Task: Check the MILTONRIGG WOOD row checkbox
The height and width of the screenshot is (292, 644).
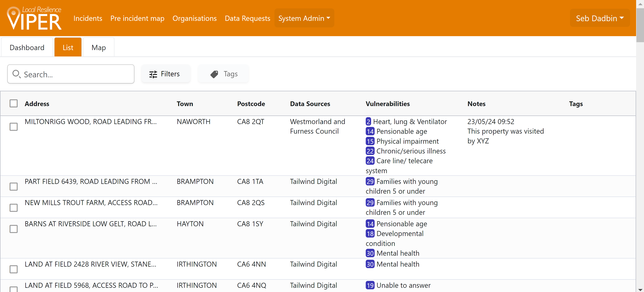Action: [13, 127]
